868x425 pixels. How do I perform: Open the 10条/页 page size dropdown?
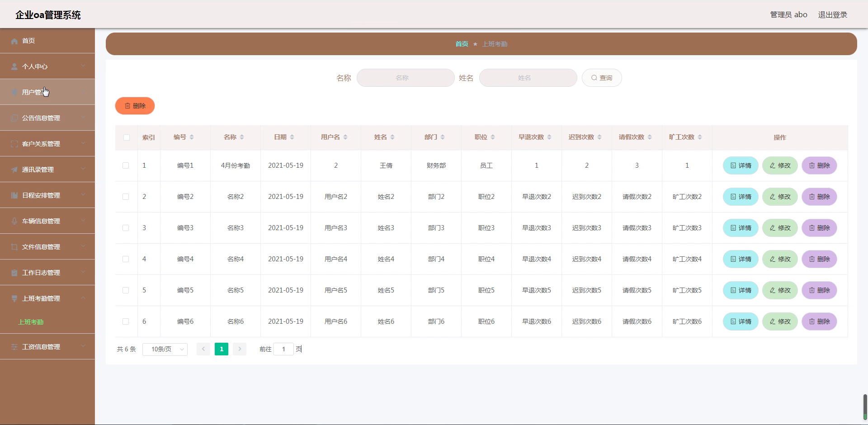tap(165, 349)
